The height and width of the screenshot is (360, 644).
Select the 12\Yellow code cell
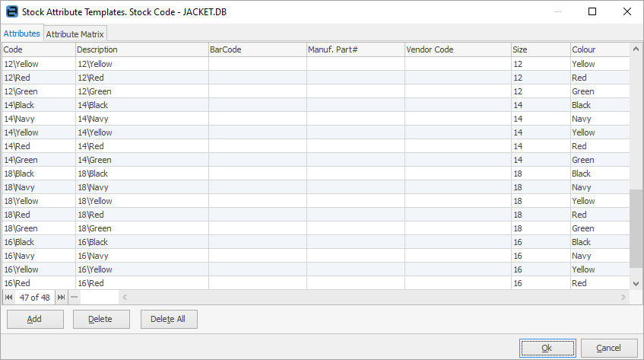tap(39, 64)
